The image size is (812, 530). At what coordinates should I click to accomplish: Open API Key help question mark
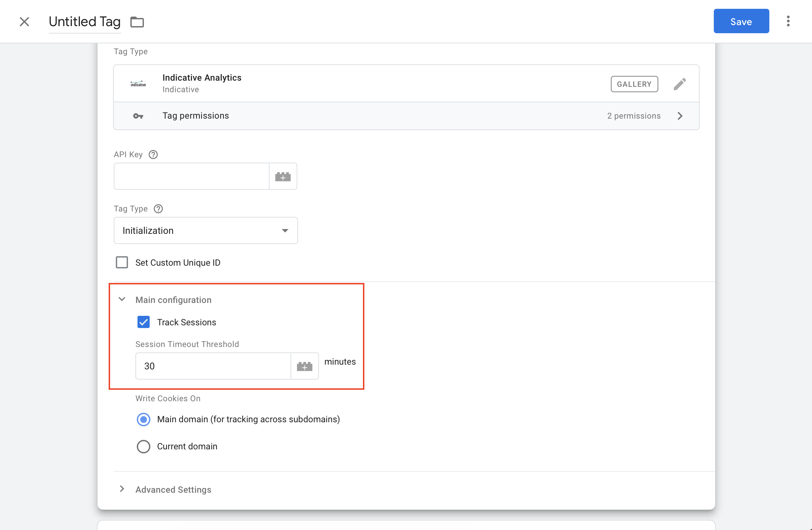[153, 155]
